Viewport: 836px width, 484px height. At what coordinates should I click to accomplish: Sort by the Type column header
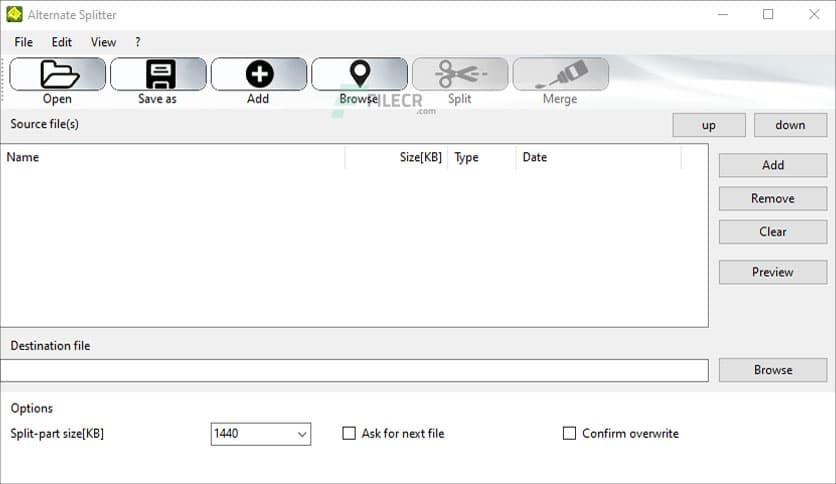(x=482, y=157)
